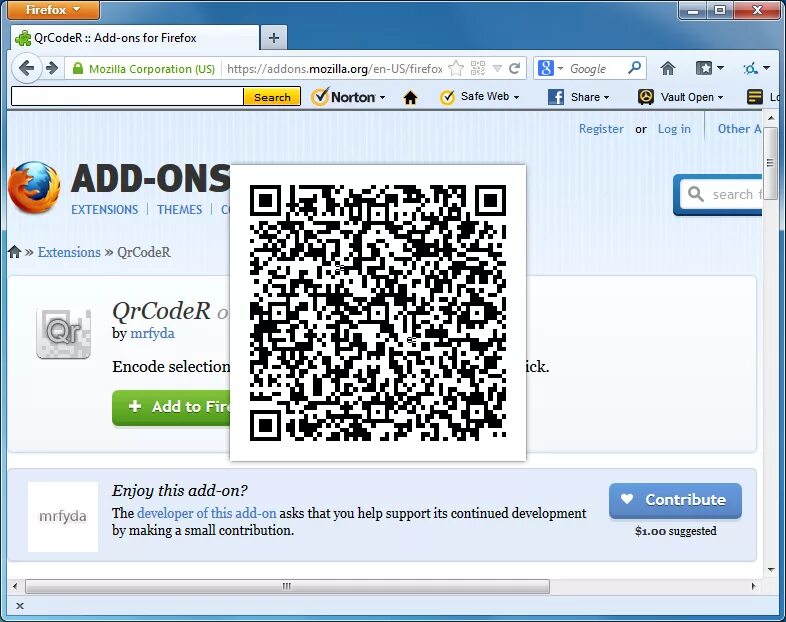The height and width of the screenshot is (622, 786).
Task: Open the Other Applications link
Action: 739,129
